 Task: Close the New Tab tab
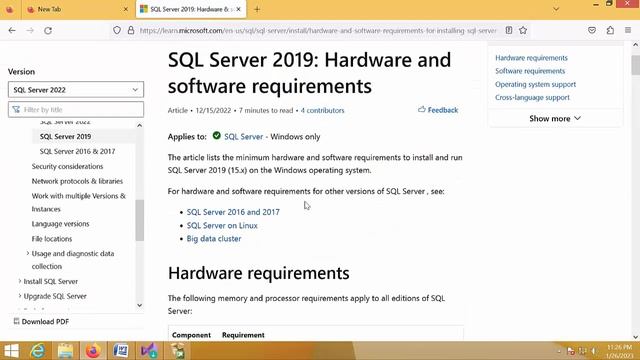[126, 9]
